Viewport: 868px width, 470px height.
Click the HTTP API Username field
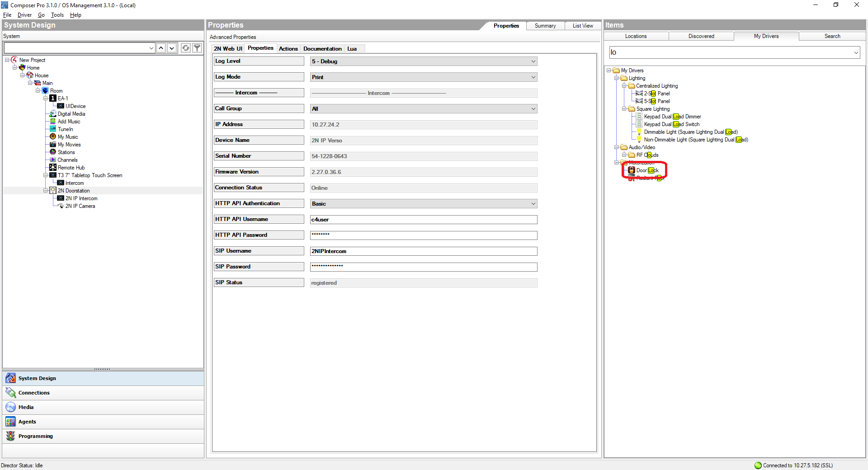(423, 220)
